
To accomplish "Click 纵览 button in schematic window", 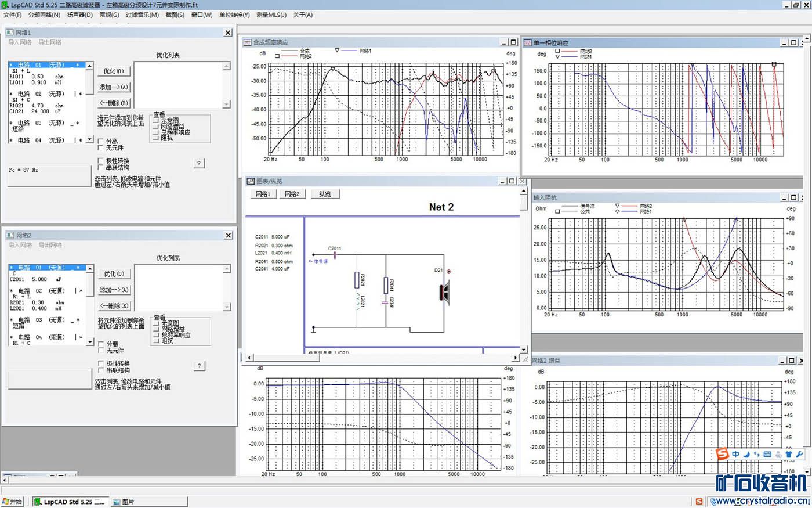I will pos(325,194).
